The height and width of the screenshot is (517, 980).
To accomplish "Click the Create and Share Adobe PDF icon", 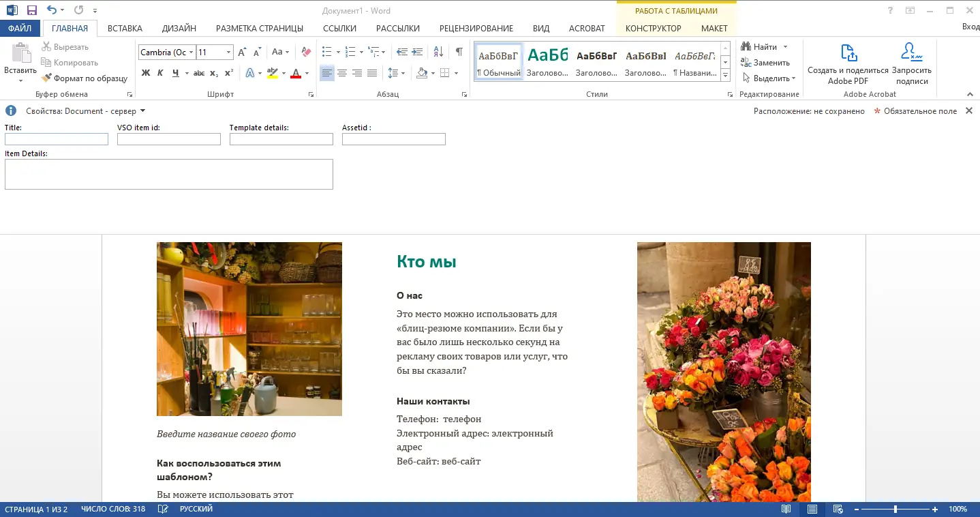I will click(x=848, y=53).
